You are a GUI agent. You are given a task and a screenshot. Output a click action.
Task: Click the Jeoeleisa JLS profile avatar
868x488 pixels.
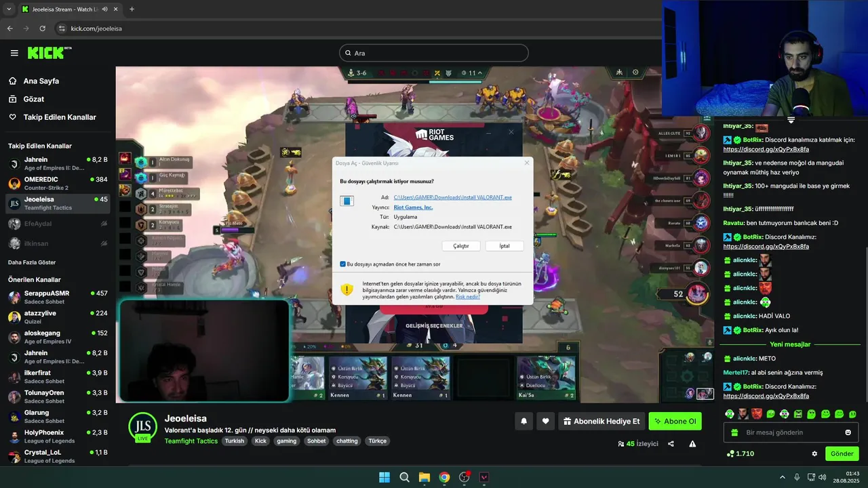[143, 427]
